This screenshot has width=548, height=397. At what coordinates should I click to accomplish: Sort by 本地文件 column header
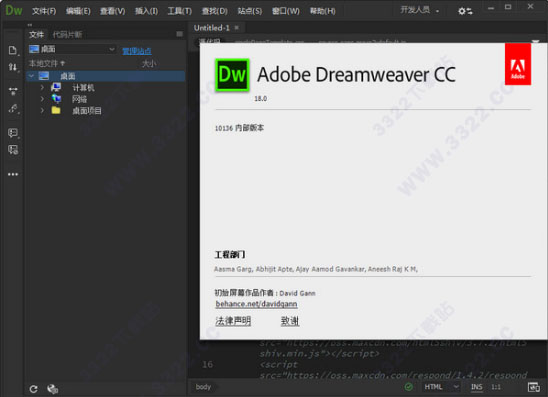(x=46, y=63)
